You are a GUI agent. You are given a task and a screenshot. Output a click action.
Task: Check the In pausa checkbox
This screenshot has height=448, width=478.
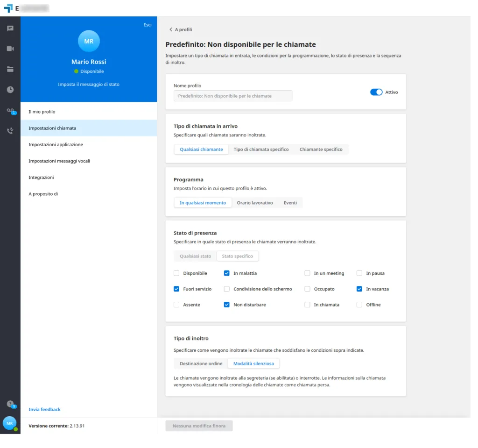(359, 273)
